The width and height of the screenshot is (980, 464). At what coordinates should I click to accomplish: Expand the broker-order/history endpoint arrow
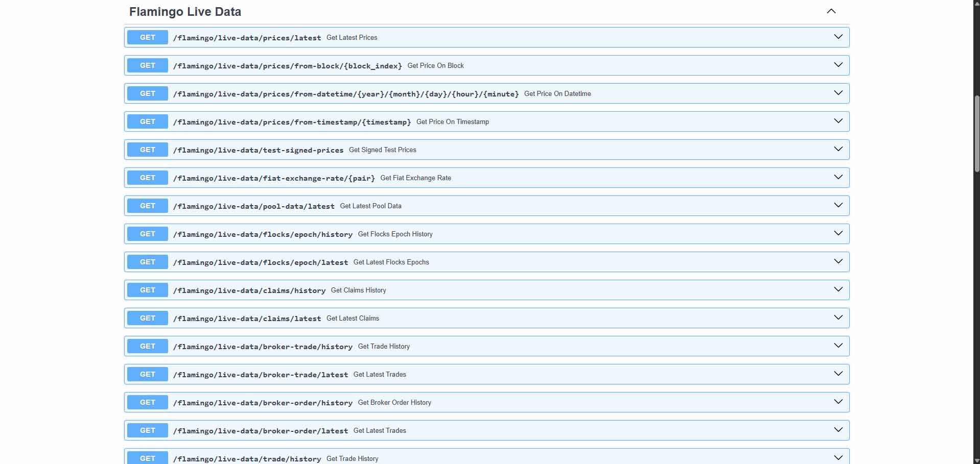coord(838,402)
